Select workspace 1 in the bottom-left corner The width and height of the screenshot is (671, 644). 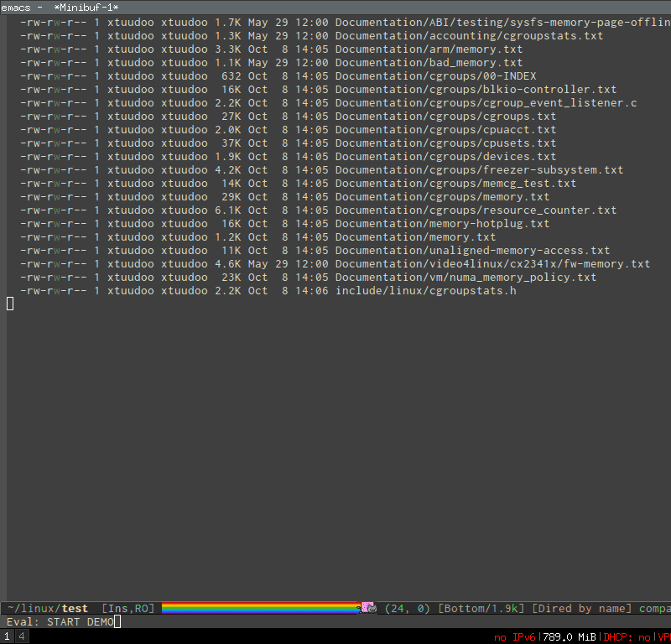tap(7, 636)
